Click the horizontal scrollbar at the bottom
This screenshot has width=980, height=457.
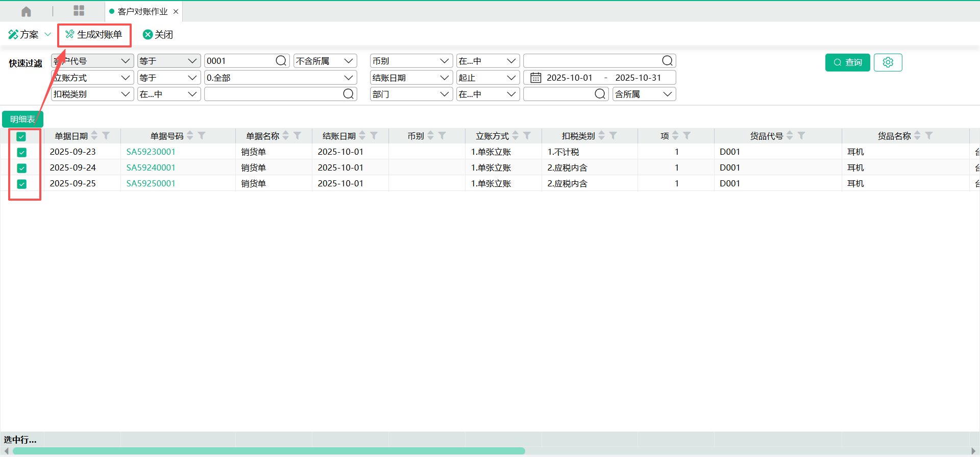[x=269, y=451]
